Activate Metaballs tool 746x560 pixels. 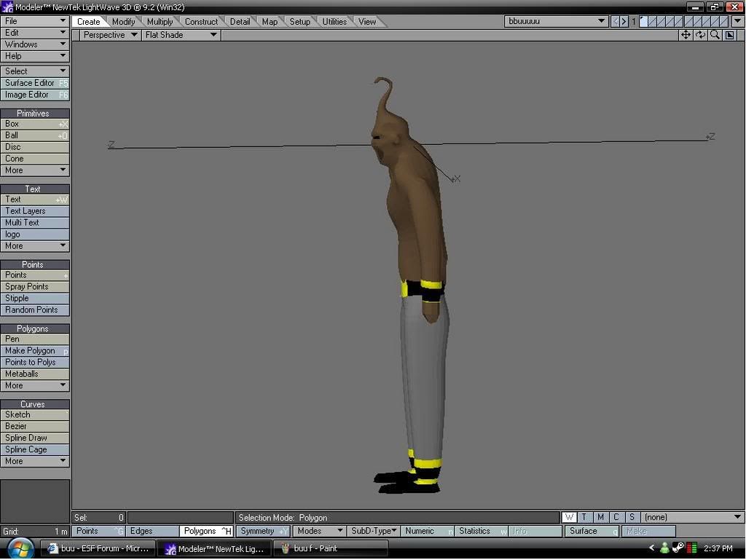35,374
